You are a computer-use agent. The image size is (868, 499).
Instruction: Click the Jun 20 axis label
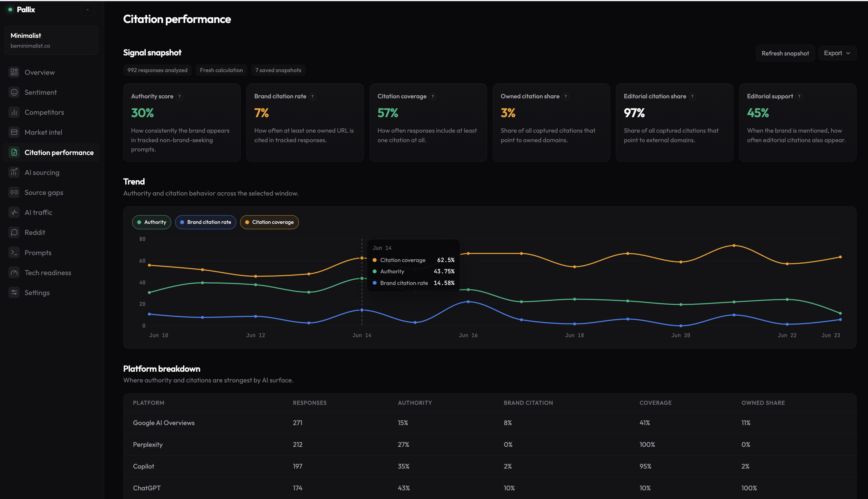click(x=681, y=335)
